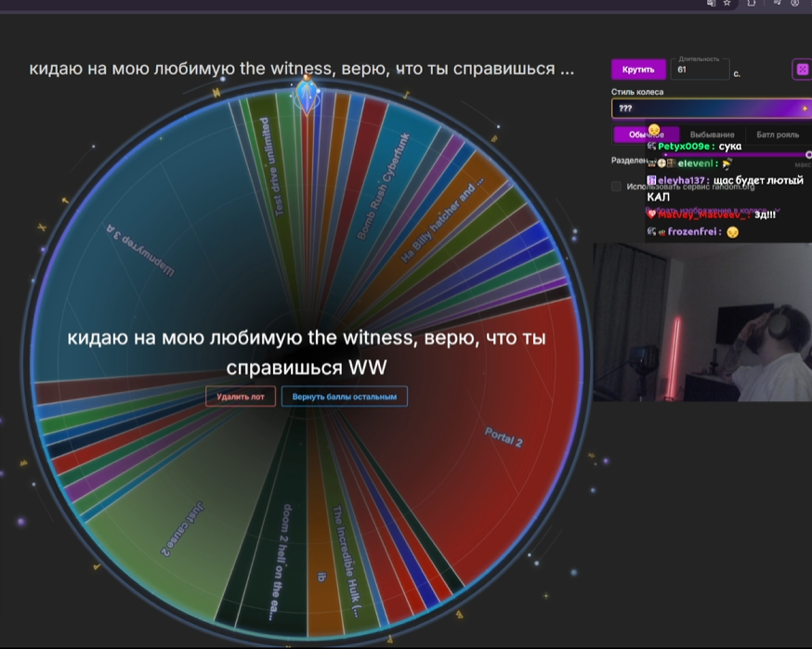Viewport: 812px width, 649px height.
Task: Click the browser profile avatar icon
Action: pyautogui.click(x=795, y=3)
